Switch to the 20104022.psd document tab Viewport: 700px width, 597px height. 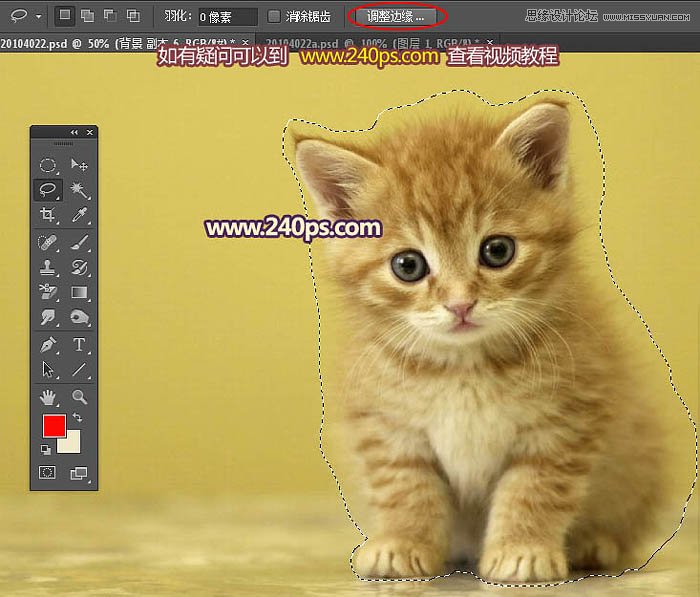click(x=118, y=43)
